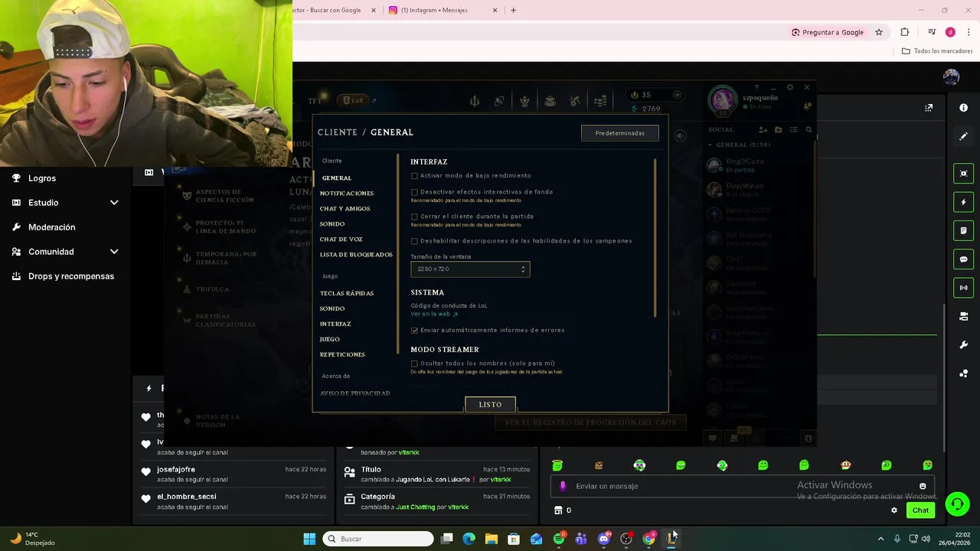This screenshot has width=980, height=551.
Task: Uncheck 'Enviar automáticamente informes de errores'
Action: click(414, 331)
